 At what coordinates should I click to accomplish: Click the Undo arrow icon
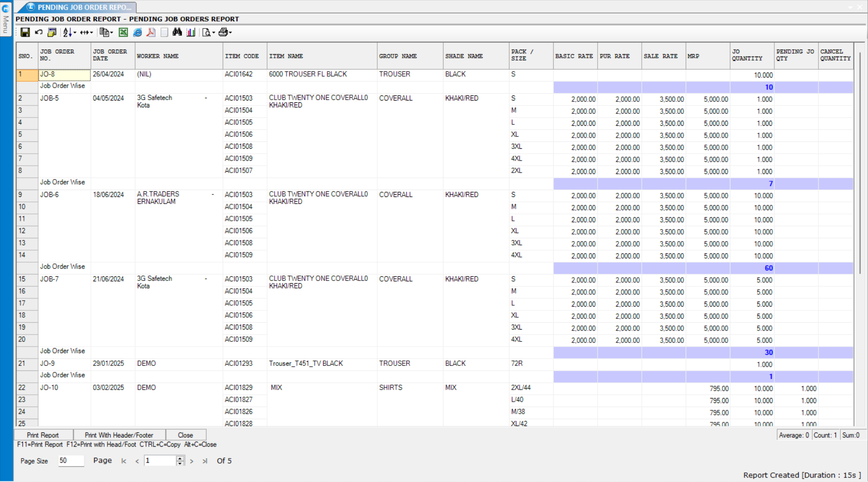39,32
